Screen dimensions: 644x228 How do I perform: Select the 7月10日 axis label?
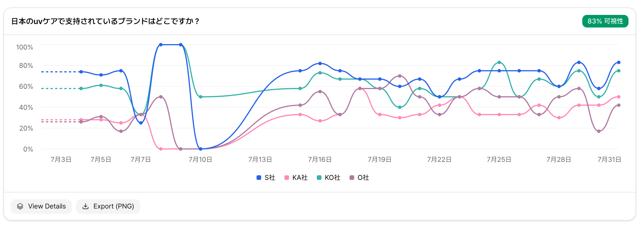[x=200, y=160]
